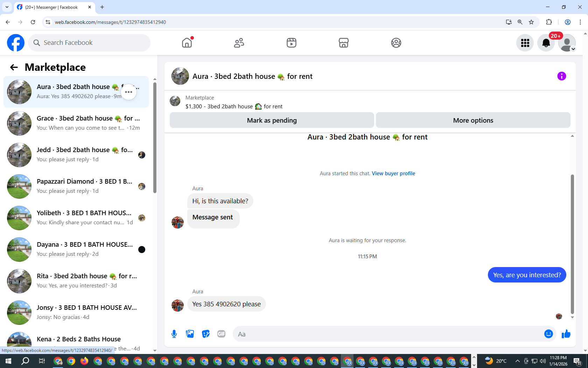The image size is (588, 368).
Task: Install app icon in address bar
Action: (x=509, y=22)
